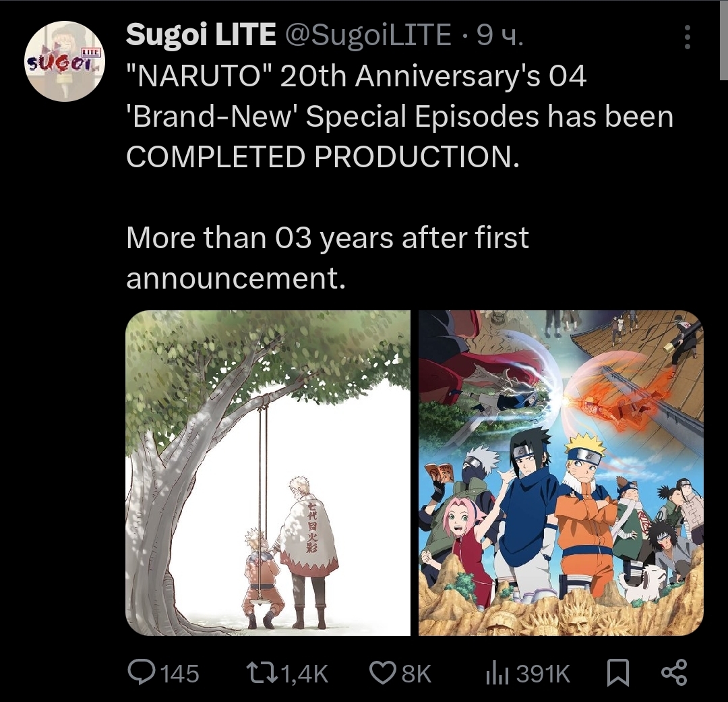
Task: Open the Naruto and Sasuke poster image
Action: click(561, 473)
